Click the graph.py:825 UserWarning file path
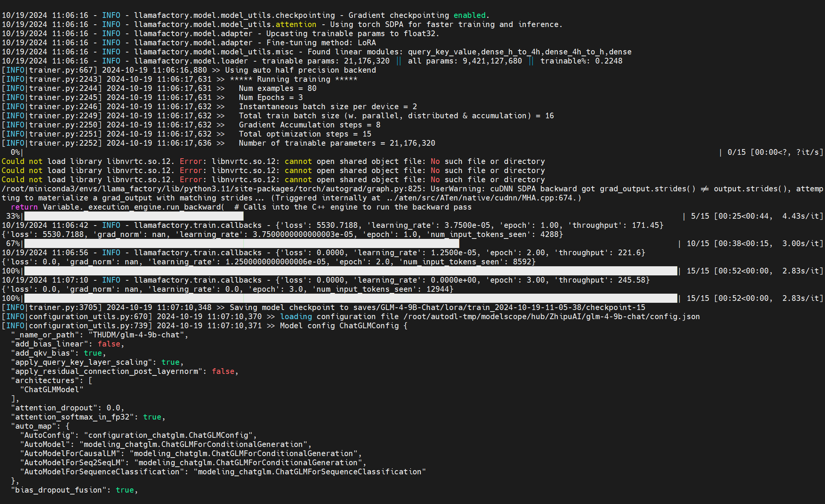825x504 pixels. (213, 189)
